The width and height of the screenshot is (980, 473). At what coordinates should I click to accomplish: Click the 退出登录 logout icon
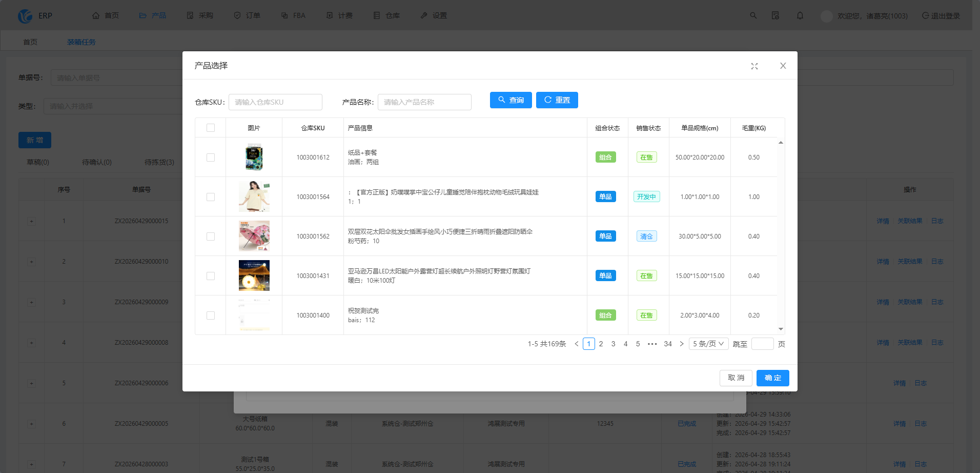(x=925, y=15)
